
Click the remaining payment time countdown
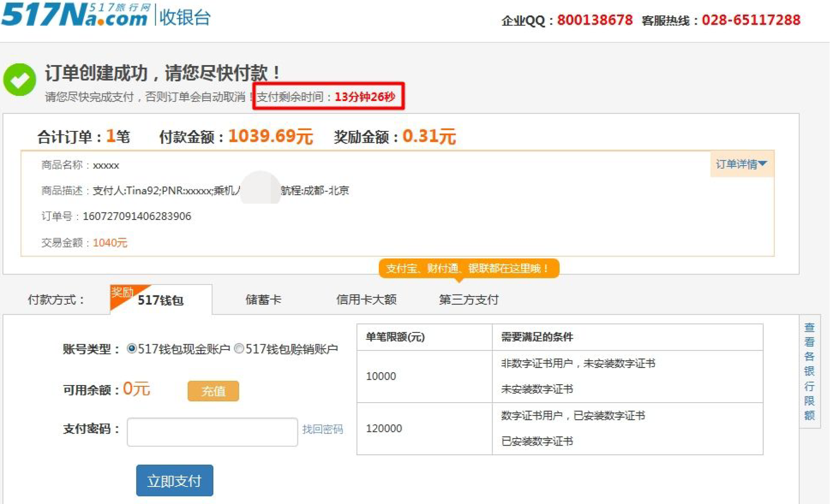(365, 97)
